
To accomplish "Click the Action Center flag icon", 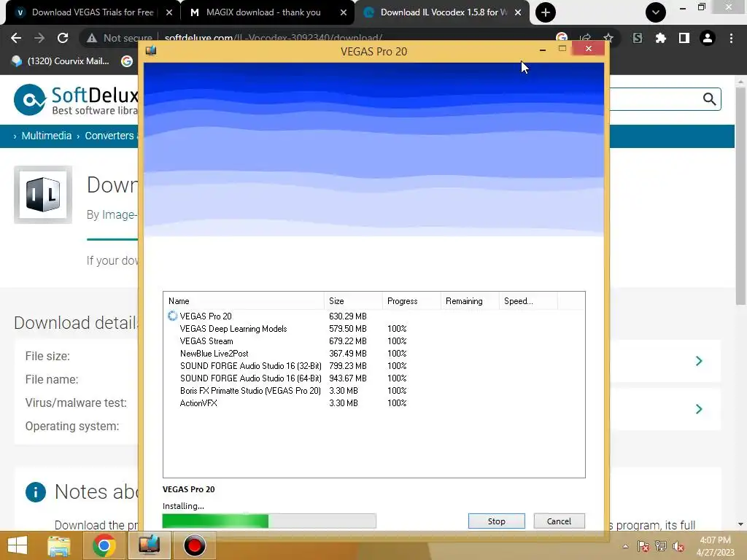I will (643, 546).
